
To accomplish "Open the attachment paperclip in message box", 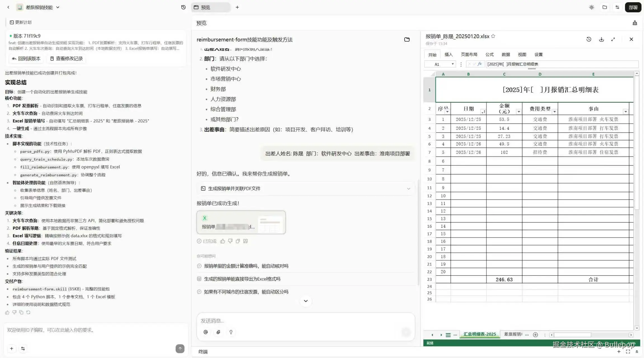I will tap(218, 332).
